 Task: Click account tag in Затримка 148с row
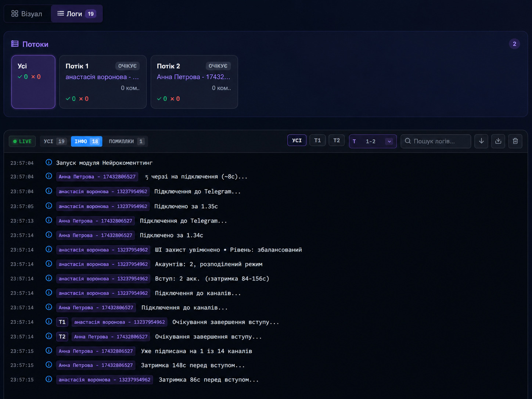(x=96, y=365)
